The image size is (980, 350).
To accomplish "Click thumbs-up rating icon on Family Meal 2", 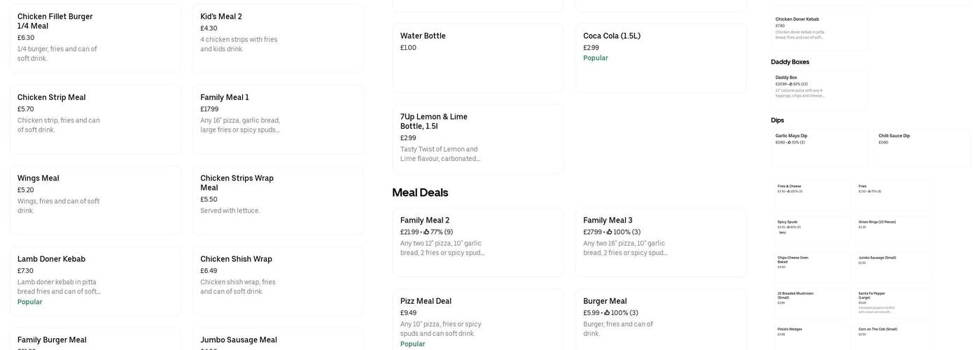I will click(426, 232).
